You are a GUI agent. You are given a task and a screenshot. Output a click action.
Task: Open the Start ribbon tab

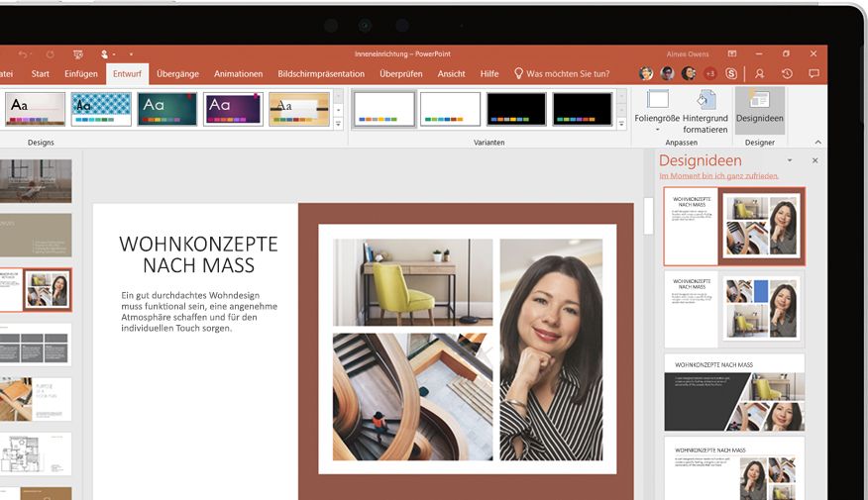tap(41, 73)
